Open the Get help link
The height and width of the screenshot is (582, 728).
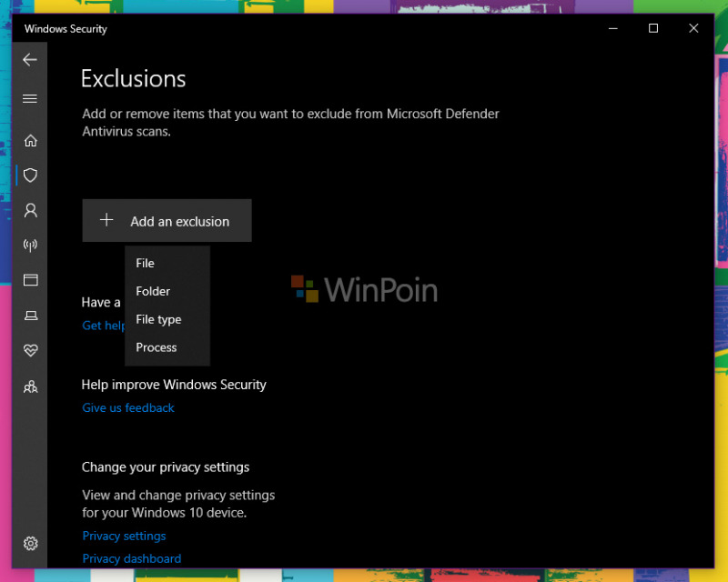pos(103,326)
